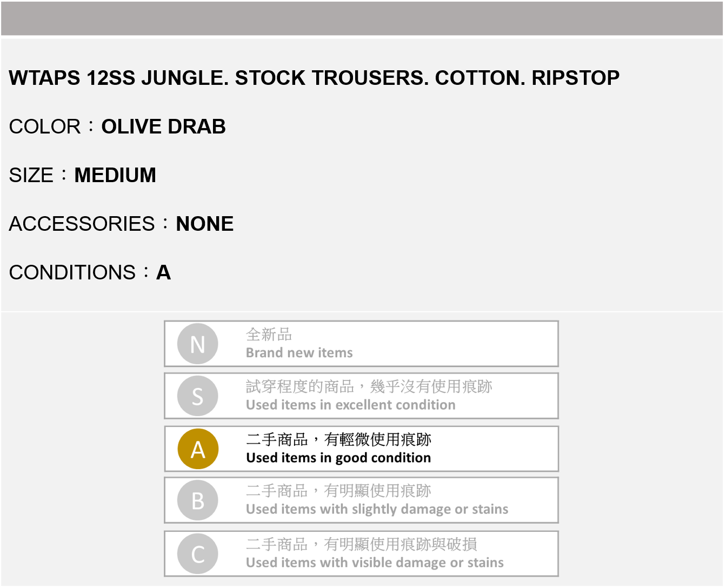Click the ACCESSORIES field label

[x=82, y=224]
